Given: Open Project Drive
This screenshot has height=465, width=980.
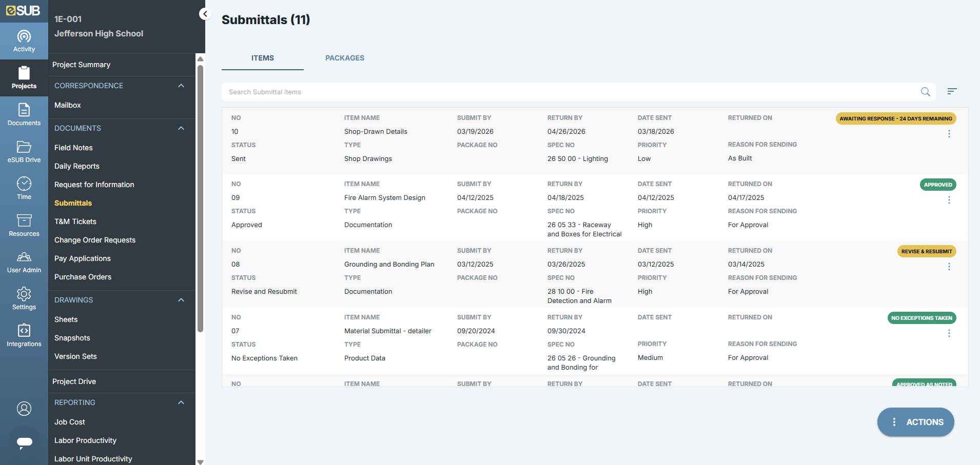Looking at the screenshot, I should [x=74, y=381].
